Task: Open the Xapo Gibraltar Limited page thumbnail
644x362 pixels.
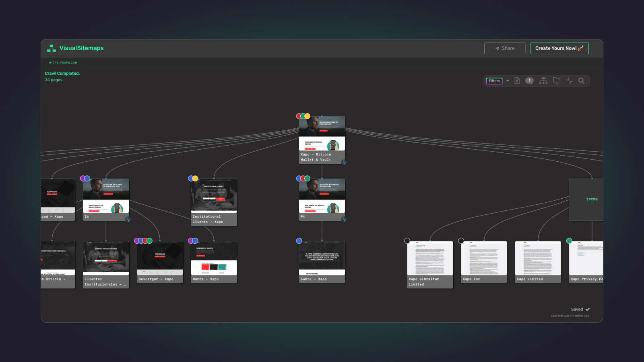Action: pos(429,257)
